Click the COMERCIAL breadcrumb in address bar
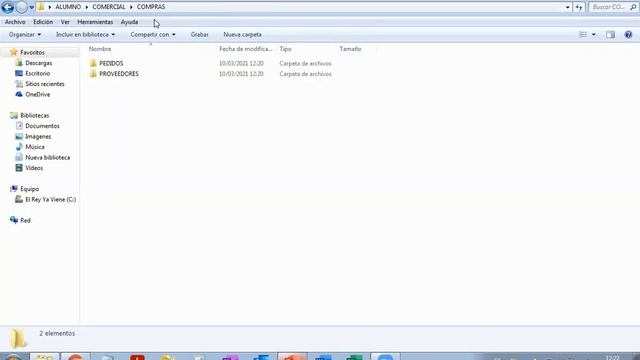Image resolution: width=640 pixels, height=360 pixels. 109,7
